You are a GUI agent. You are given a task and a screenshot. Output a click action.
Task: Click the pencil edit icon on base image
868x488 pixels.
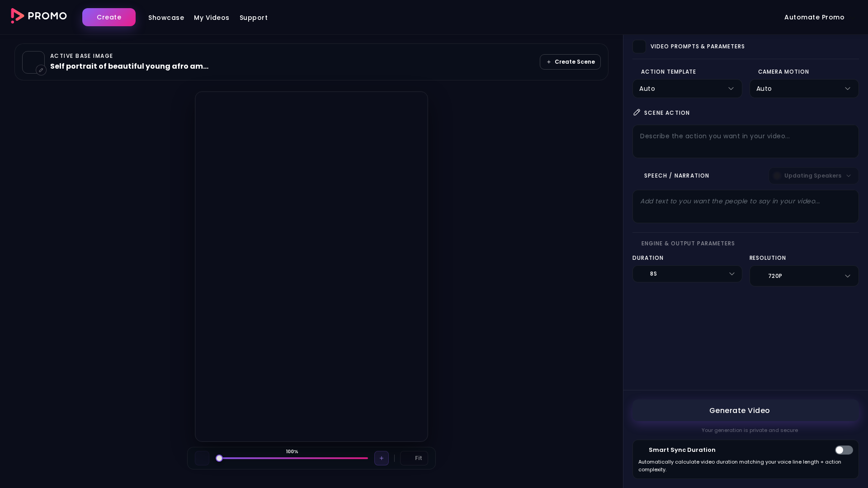click(41, 70)
